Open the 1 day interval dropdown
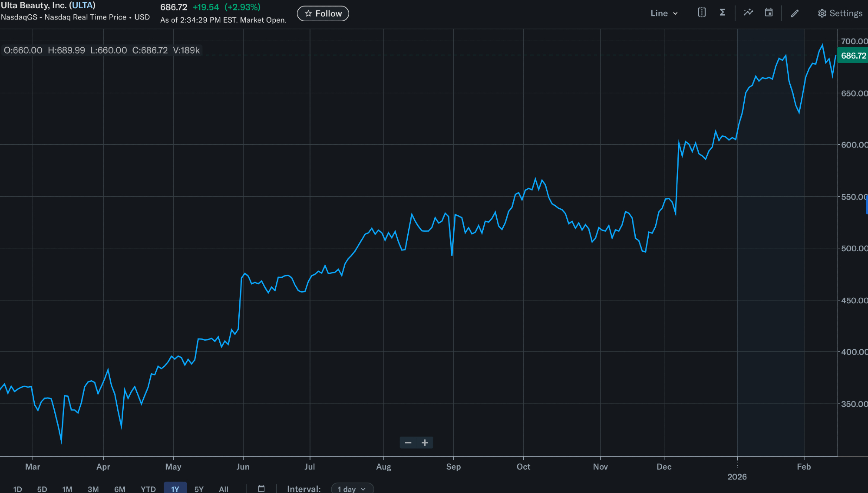The height and width of the screenshot is (493, 868). [352, 489]
